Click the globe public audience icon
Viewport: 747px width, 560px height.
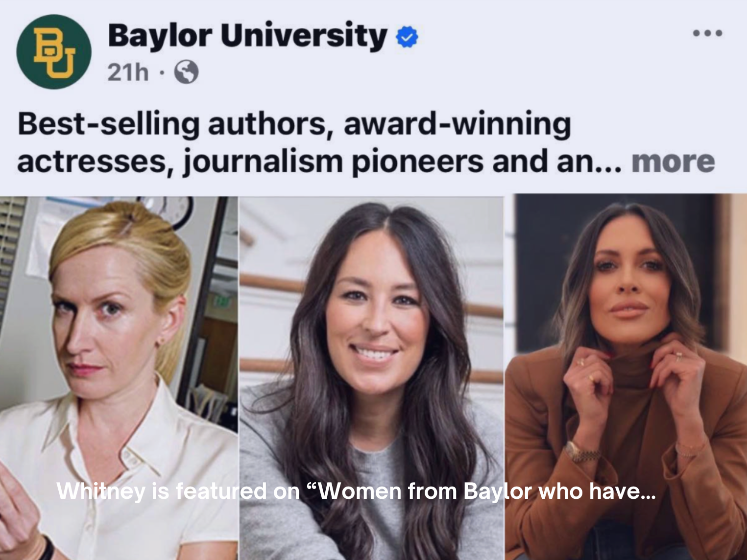[x=187, y=72]
